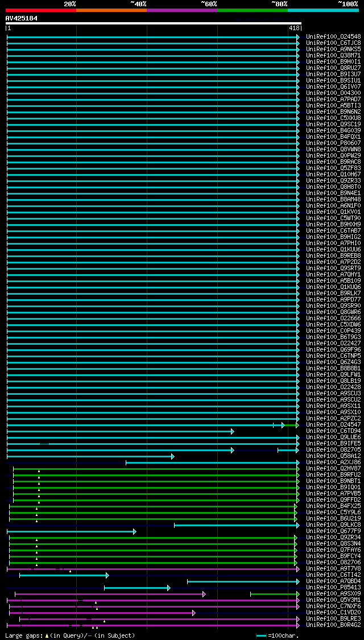Screen dimensions: 364x640
Task: Open hit UniRef100_Q5ZF83
Action: point(333,168)
